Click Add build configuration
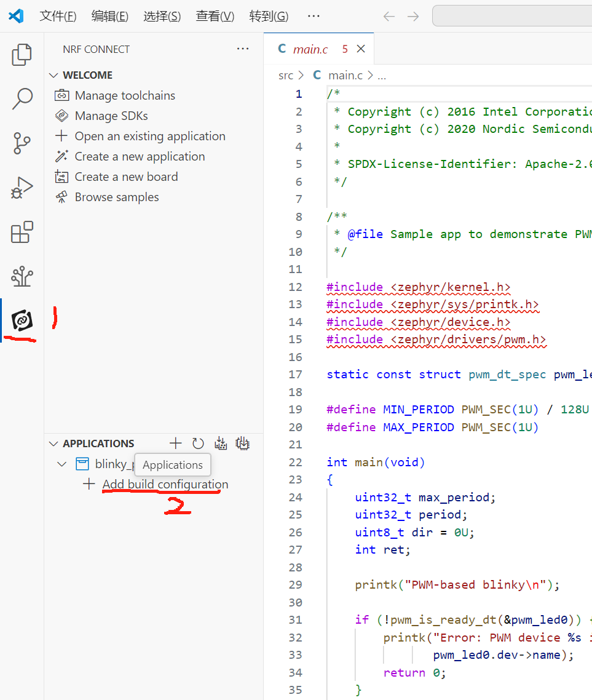Viewport: 592px width, 700px height. 165,484
